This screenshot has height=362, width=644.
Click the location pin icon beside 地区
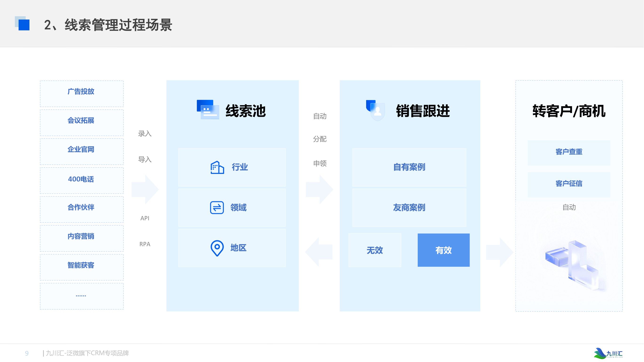pyautogui.click(x=217, y=248)
